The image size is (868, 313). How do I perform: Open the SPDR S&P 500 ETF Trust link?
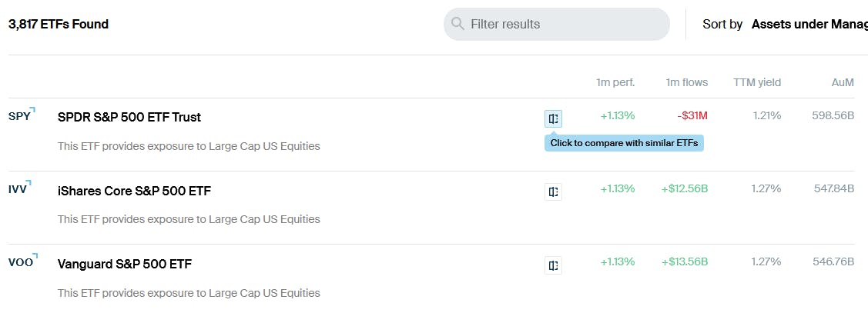(129, 117)
